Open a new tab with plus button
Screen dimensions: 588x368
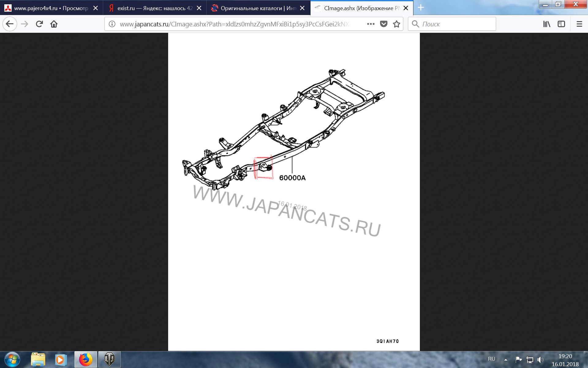pyautogui.click(x=421, y=8)
